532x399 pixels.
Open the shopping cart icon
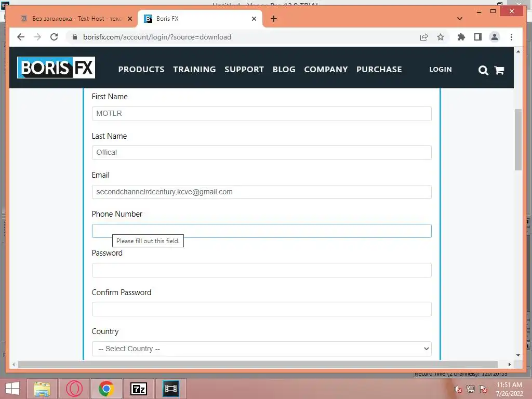(499, 70)
